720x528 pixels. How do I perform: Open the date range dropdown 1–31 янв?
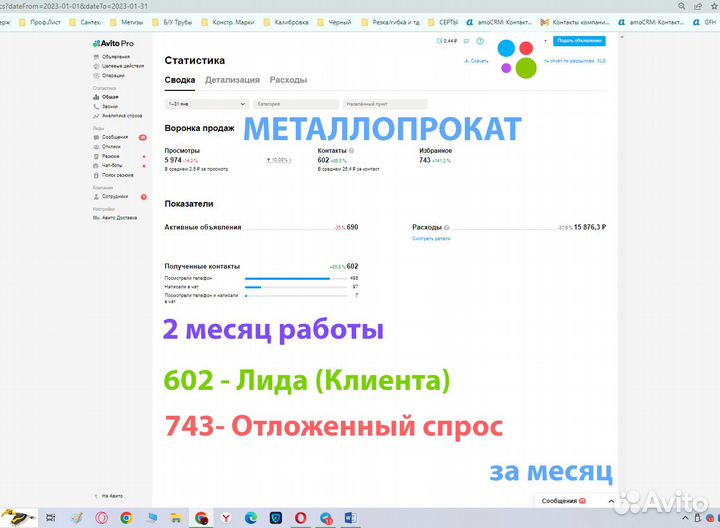(206, 104)
